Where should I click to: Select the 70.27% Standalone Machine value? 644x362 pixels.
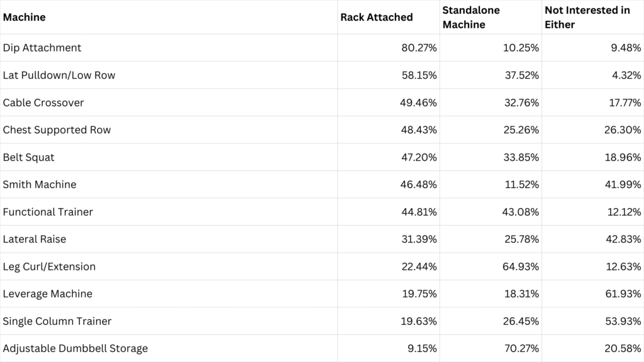click(521, 348)
